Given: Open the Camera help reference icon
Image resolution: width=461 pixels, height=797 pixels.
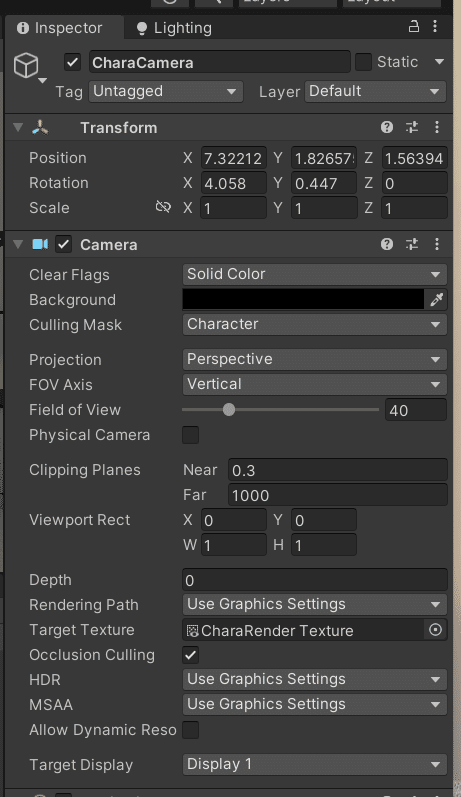Looking at the screenshot, I should (387, 244).
